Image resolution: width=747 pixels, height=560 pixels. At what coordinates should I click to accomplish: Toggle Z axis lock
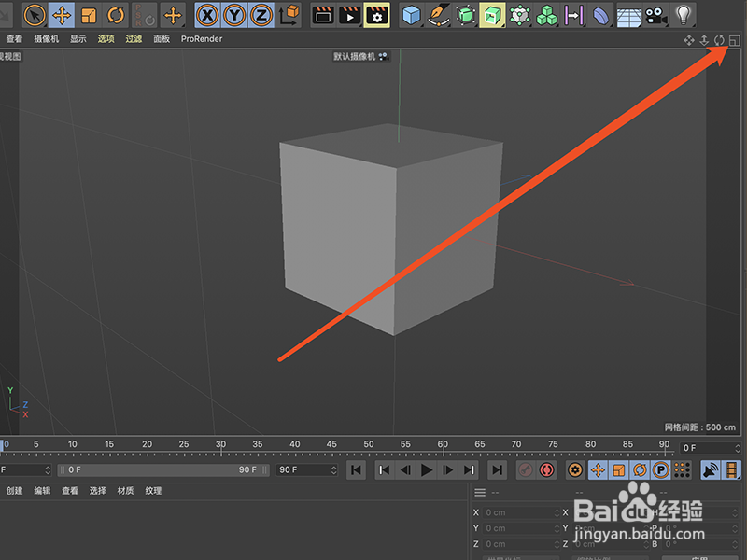tap(261, 15)
